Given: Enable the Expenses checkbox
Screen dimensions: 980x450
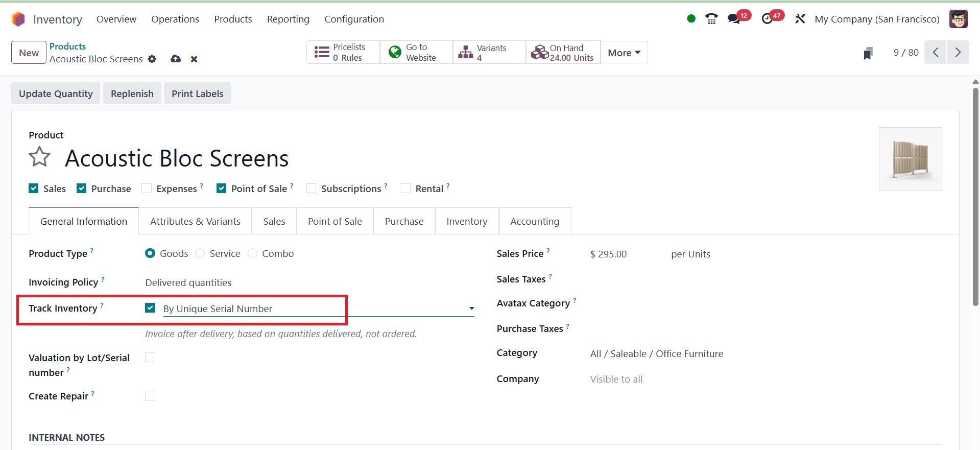Looking at the screenshot, I should point(147,188).
